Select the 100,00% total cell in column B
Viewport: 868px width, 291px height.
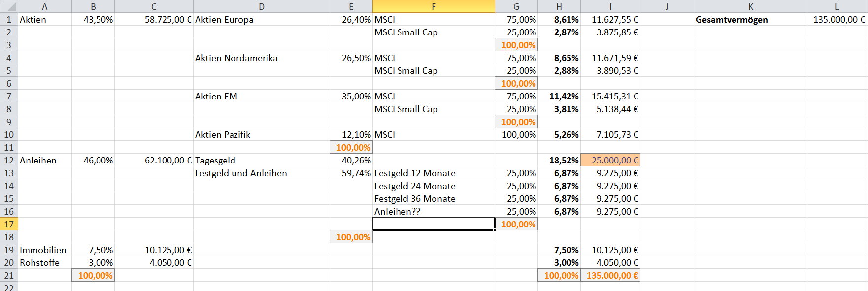click(95, 276)
